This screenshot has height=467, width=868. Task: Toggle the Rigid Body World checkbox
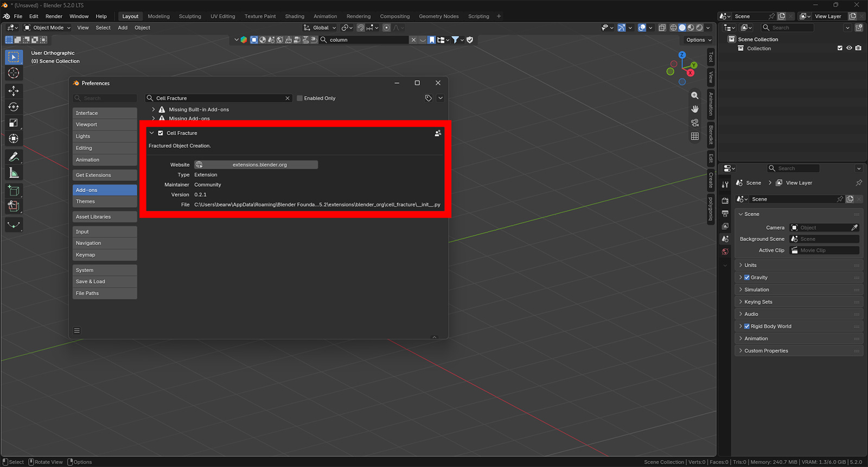[747, 326]
